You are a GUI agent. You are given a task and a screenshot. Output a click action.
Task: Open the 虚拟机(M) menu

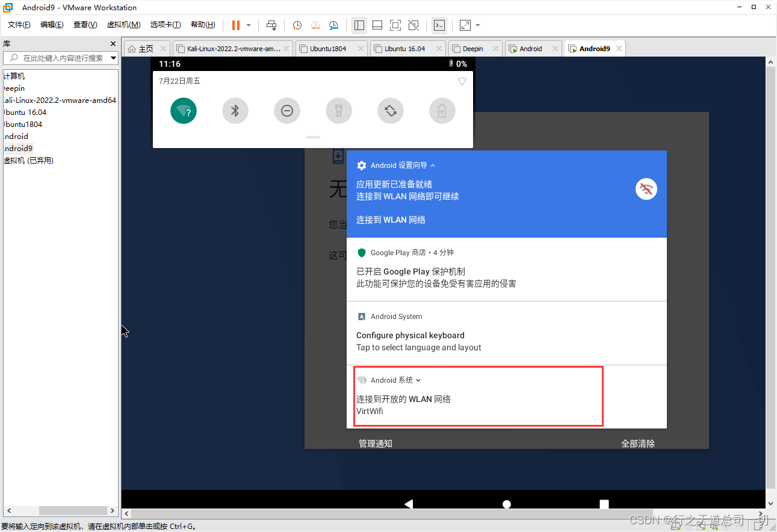123,25
